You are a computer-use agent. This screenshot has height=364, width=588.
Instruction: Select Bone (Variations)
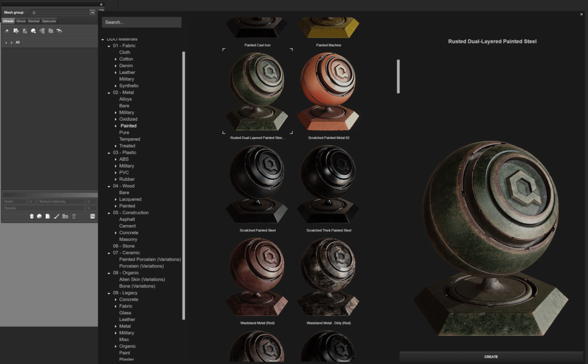pyautogui.click(x=137, y=286)
